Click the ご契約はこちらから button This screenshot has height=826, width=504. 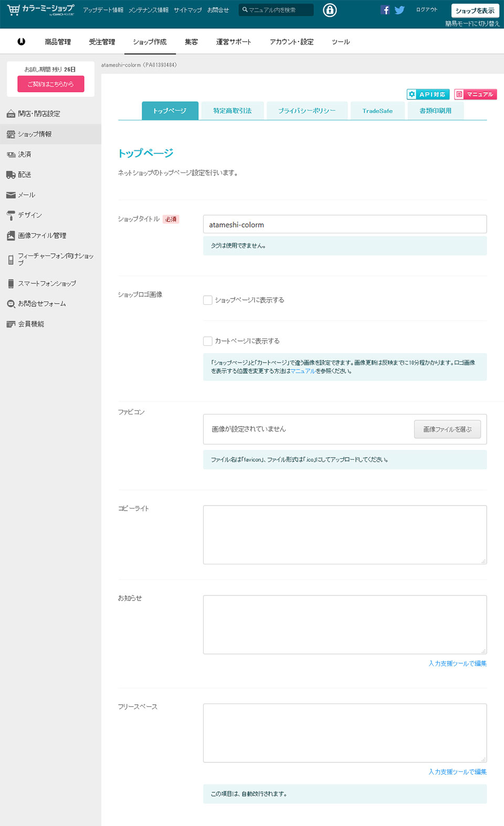coord(50,84)
